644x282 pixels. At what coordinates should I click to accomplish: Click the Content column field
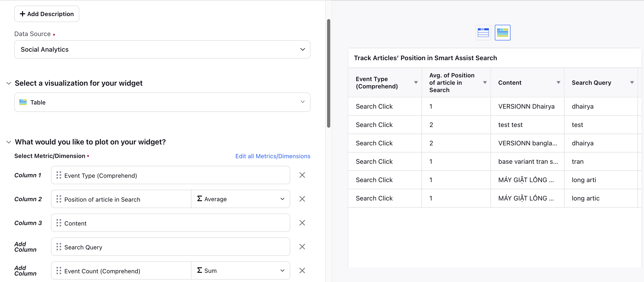tap(171, 223)
